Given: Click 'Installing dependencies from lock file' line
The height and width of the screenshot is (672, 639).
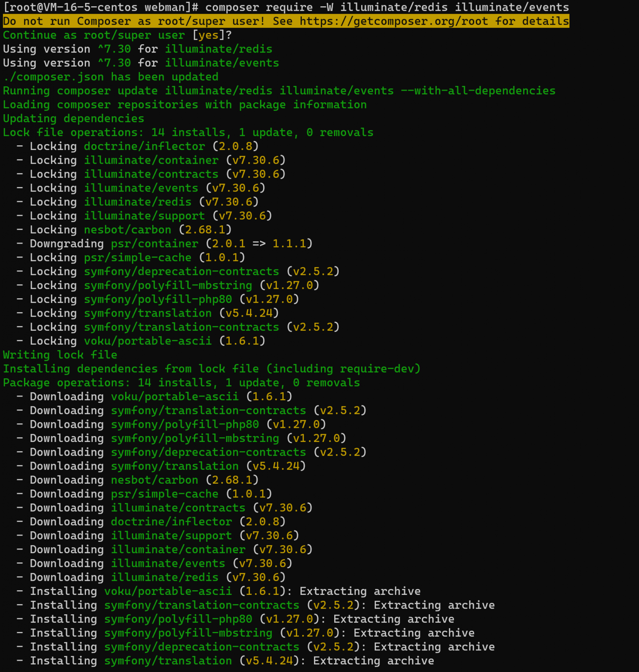Looking at the screenshot, I should point(212,369).
